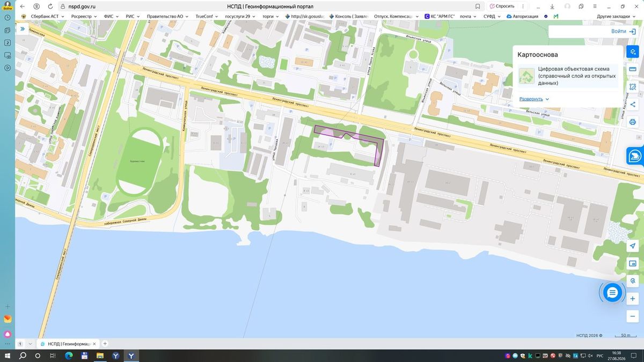Screen dimensions: 644x362
Task: Open the chat assistant bubble
Action: 612,292
